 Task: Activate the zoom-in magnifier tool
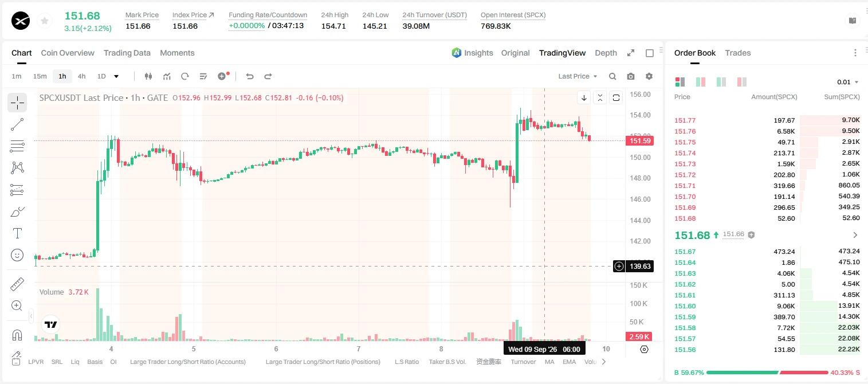point(17,306)
